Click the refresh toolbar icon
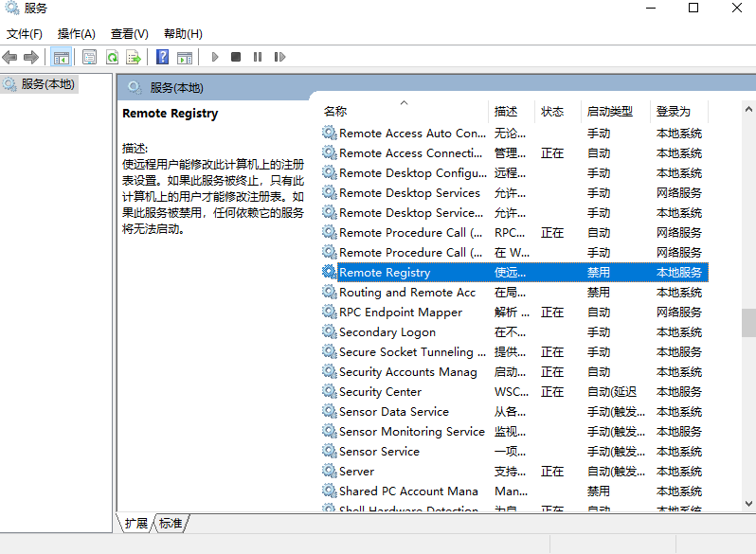756x554 pixels. click(112, 57)
